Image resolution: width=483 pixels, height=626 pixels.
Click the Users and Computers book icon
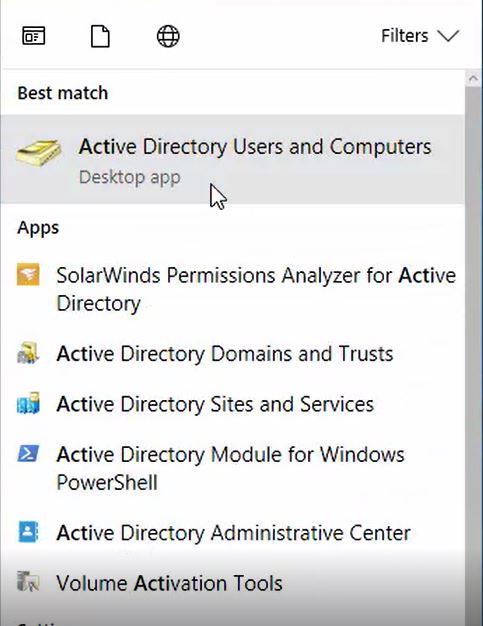[x=38, y=153]
